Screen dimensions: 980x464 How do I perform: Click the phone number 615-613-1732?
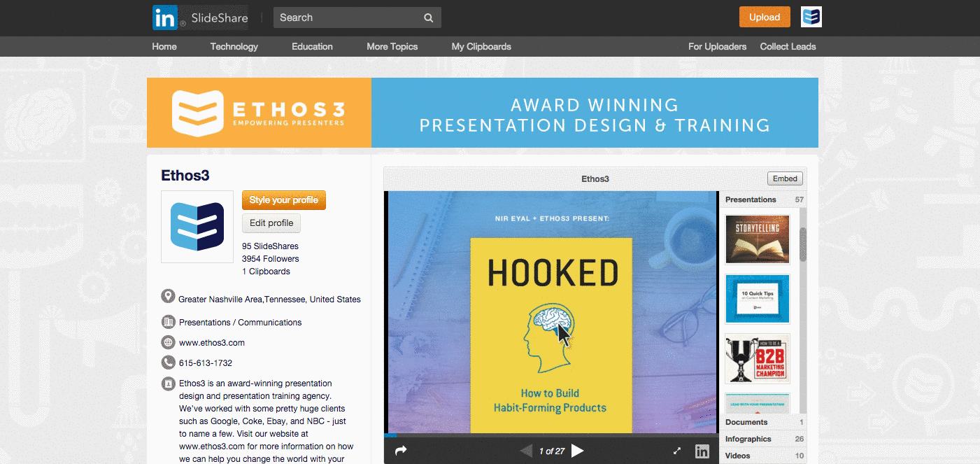point(206,363)
